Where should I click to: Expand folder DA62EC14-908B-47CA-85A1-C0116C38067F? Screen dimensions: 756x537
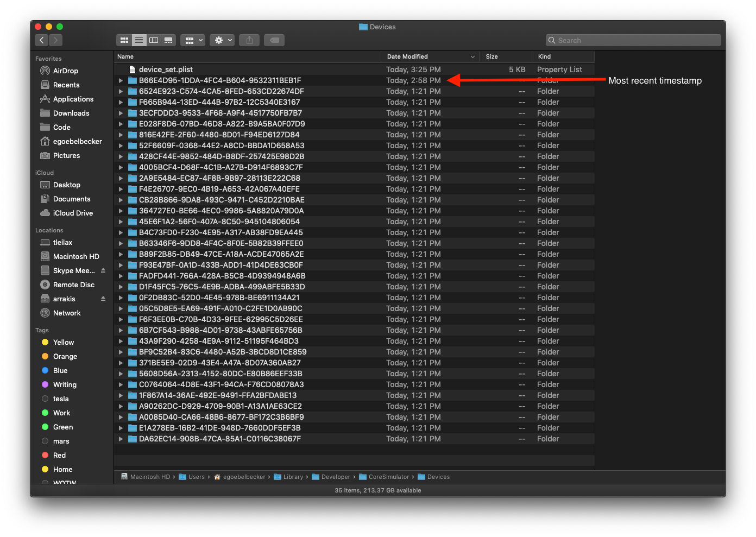pyautogui.click(x=121, y=439)
